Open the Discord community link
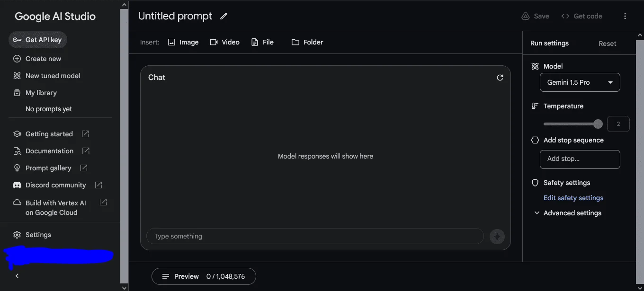The image size is (644, 291). (x=56, y=185)
